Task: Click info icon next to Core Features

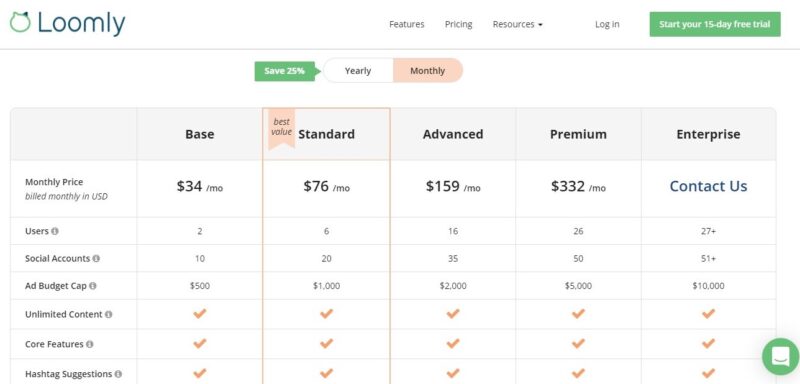Action: tap(89, 344)
